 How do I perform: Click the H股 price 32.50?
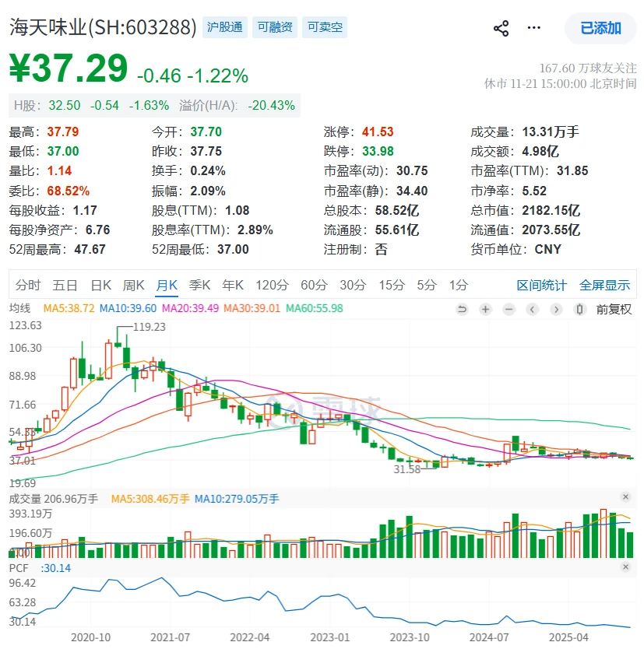64,106
